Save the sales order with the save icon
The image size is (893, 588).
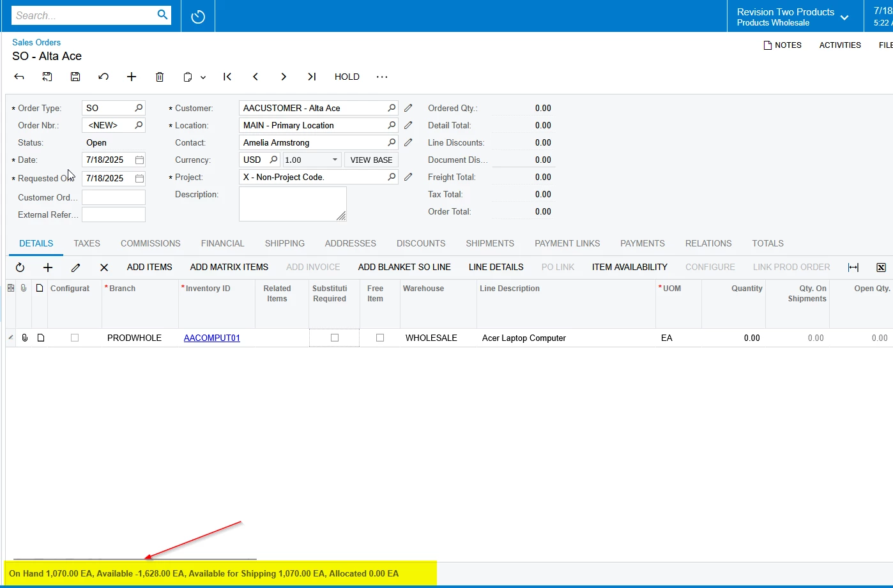click(75, 76)
